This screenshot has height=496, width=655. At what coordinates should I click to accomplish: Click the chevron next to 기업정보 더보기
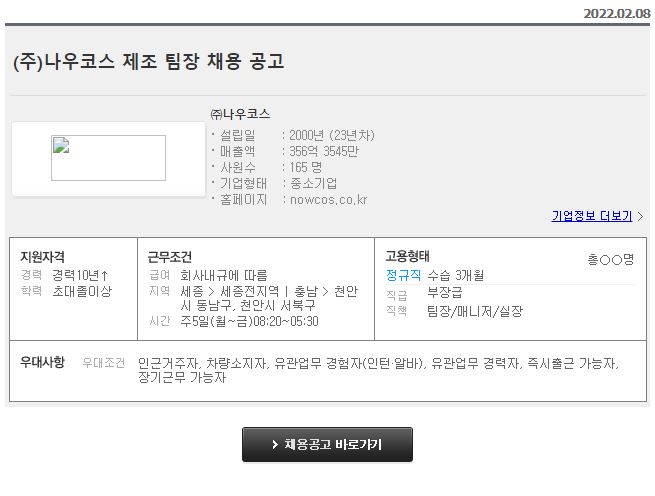click(640, 216)
